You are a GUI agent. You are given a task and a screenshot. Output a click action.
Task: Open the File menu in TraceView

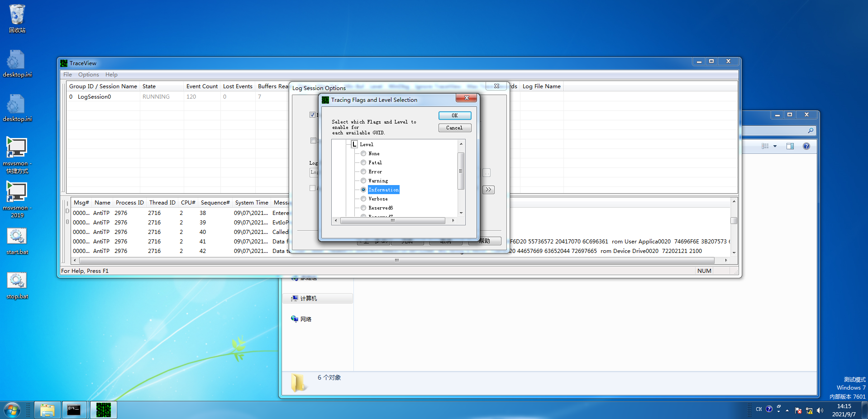click(67, 74)
